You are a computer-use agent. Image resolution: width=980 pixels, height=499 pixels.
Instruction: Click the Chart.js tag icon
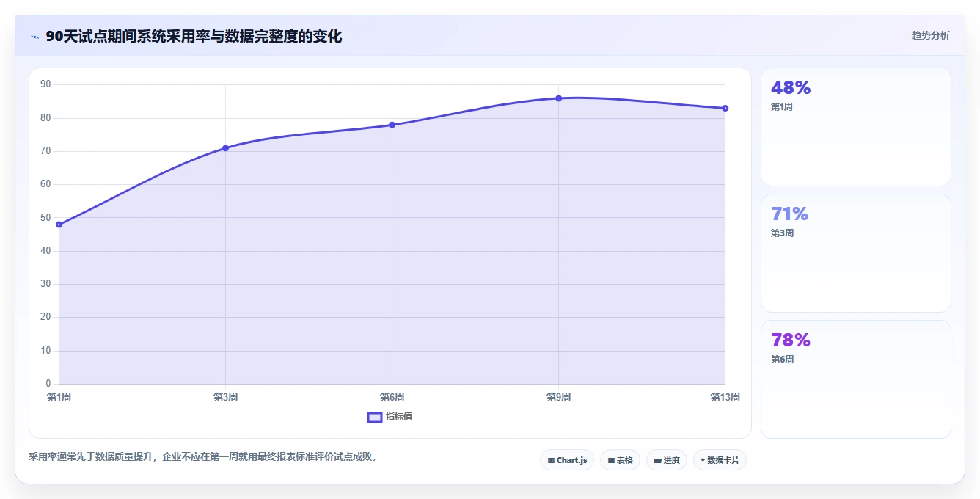pos(551,460)
